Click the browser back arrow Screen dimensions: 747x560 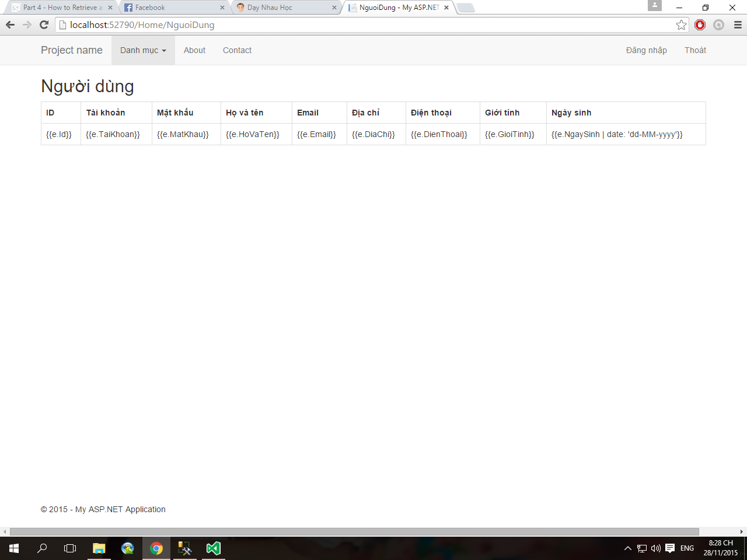(10, 24)
